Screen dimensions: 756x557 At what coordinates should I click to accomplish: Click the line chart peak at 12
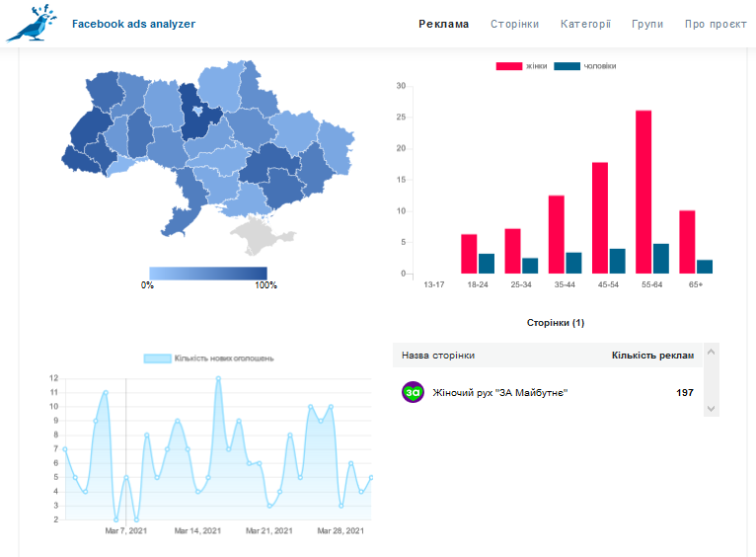point(218,378)
